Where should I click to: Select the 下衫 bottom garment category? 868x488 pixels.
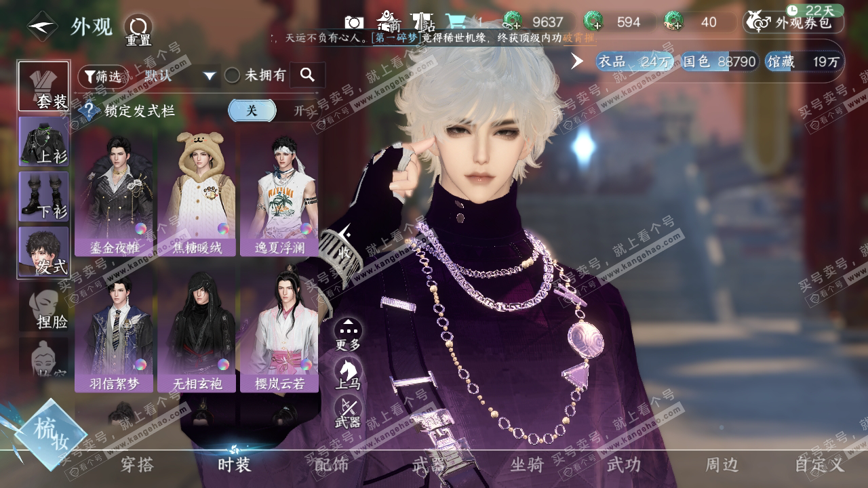click(x=44, y=196)
